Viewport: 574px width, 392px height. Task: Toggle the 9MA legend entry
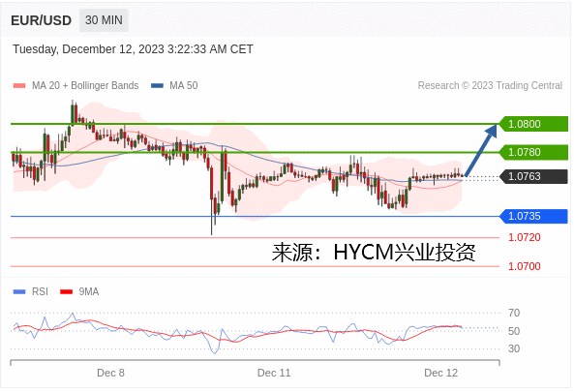[x=79, y=291]
